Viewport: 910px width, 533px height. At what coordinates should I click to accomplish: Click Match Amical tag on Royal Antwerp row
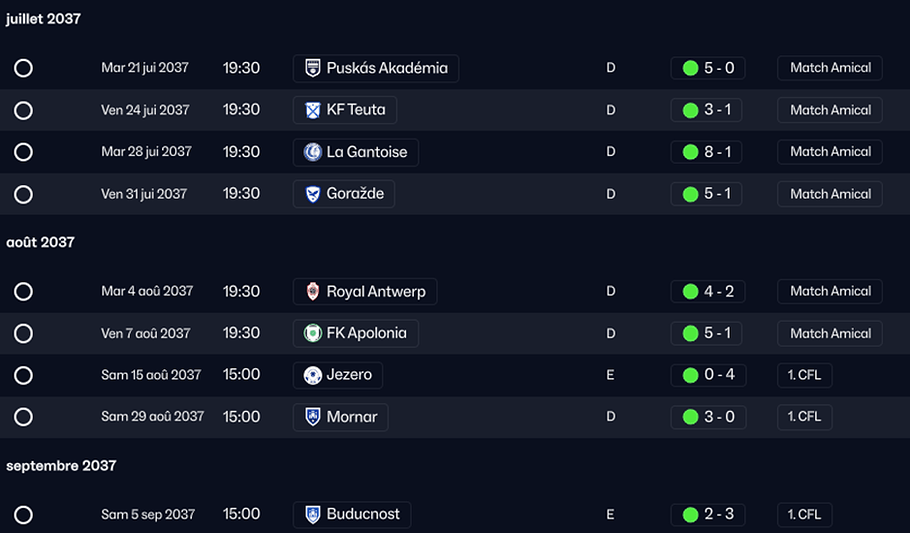[x=830, y=291]
